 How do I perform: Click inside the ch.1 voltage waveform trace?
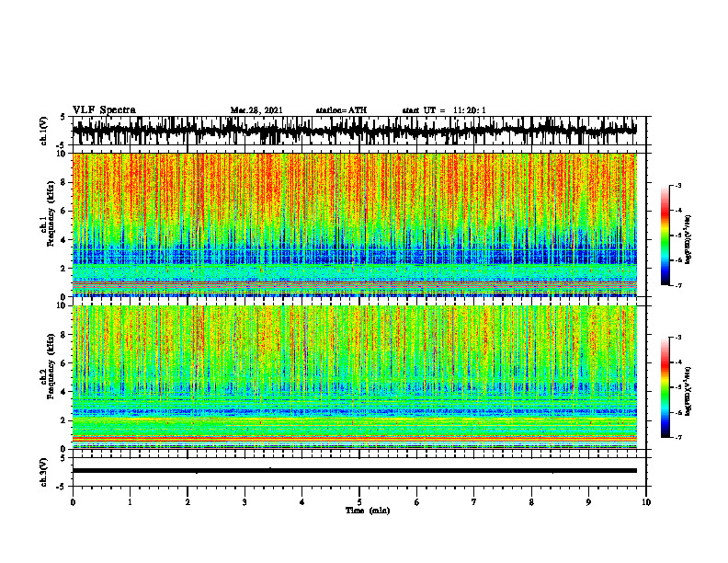tap(354, 131)
